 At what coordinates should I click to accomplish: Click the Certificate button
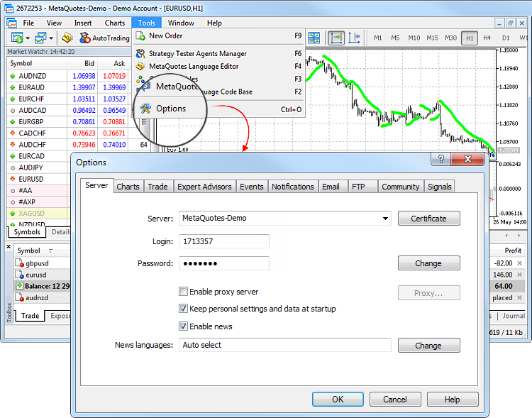click(429, 219)
